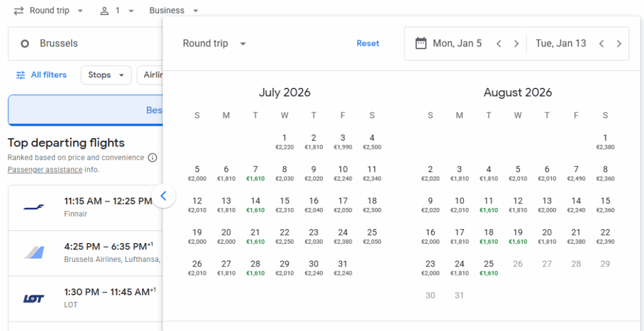Expand the passenger count selector
644x331 pixels.
point(117,11)
